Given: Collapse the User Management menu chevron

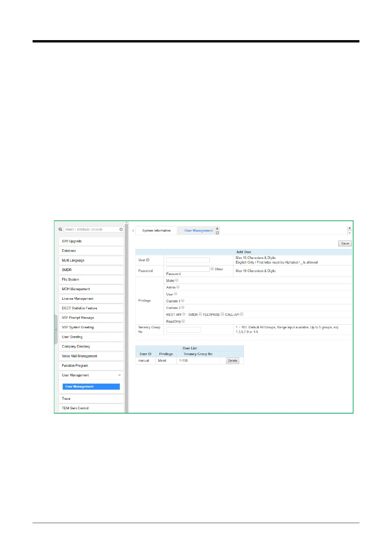Looking at the screenshot, I should click(119, 375).
